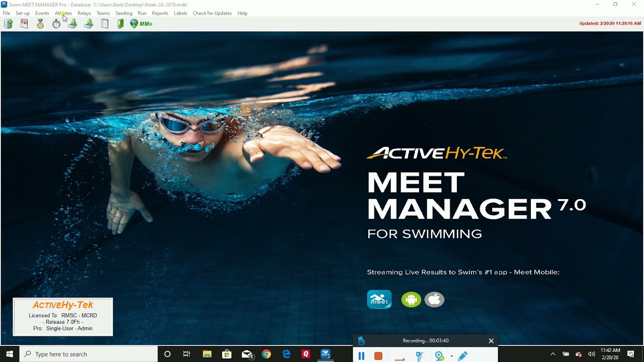This screenshot has width=644, height=362.
Task: Click the green up-arrow export icon
Action: point(89,24)
